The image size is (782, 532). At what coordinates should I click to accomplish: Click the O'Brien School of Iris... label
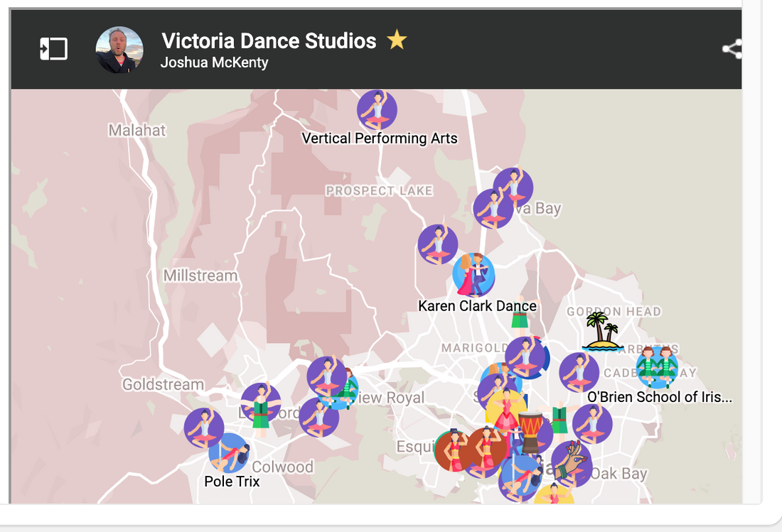click(x=659, y=397)
